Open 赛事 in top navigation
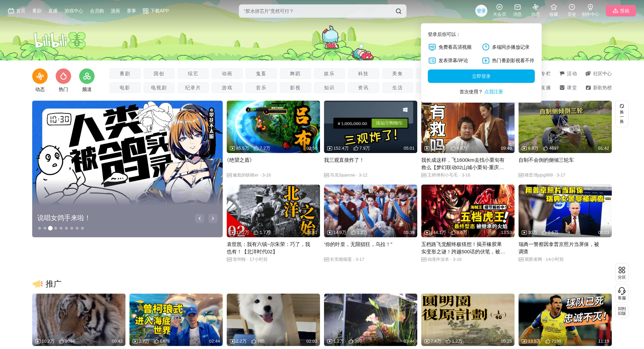This screenshot has width=644, height=349. 131,11
